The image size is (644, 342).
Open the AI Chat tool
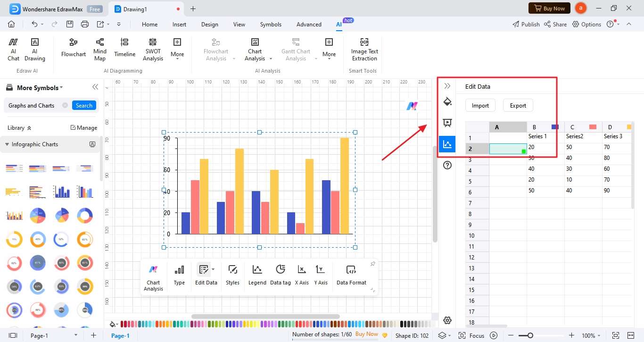[13, 49]
